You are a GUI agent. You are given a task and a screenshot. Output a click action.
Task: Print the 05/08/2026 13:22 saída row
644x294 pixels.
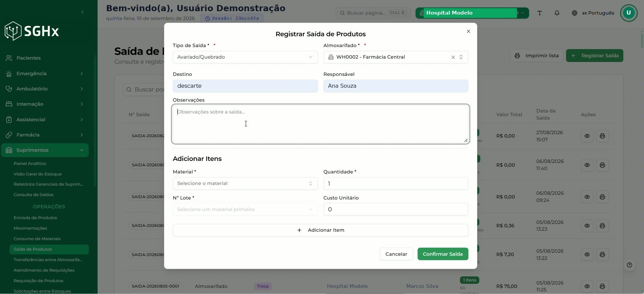[x=602, y=254]
